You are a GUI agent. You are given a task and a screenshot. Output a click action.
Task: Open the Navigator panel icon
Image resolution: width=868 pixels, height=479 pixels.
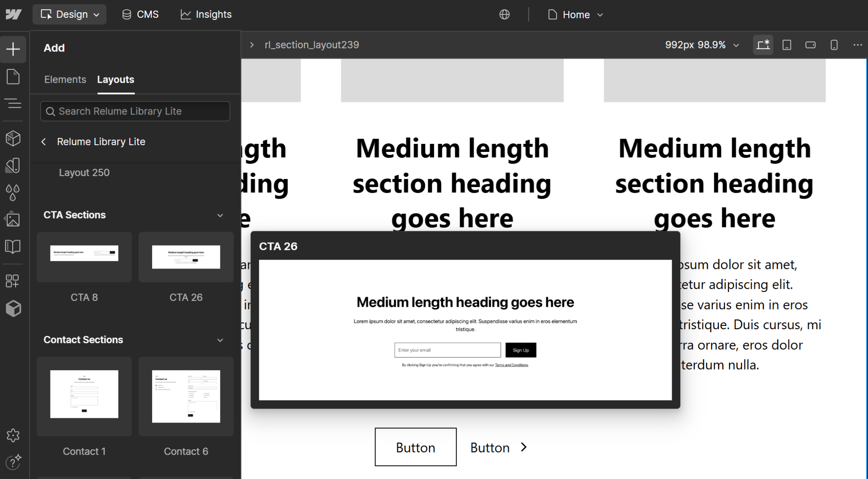tap(13, 103)
